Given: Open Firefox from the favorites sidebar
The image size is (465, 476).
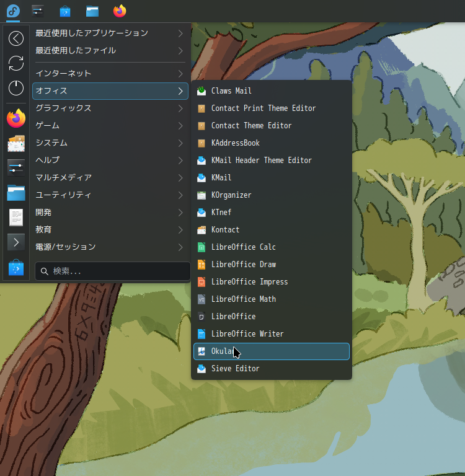Looking at the screenshot, I should [x=16, y=118].
